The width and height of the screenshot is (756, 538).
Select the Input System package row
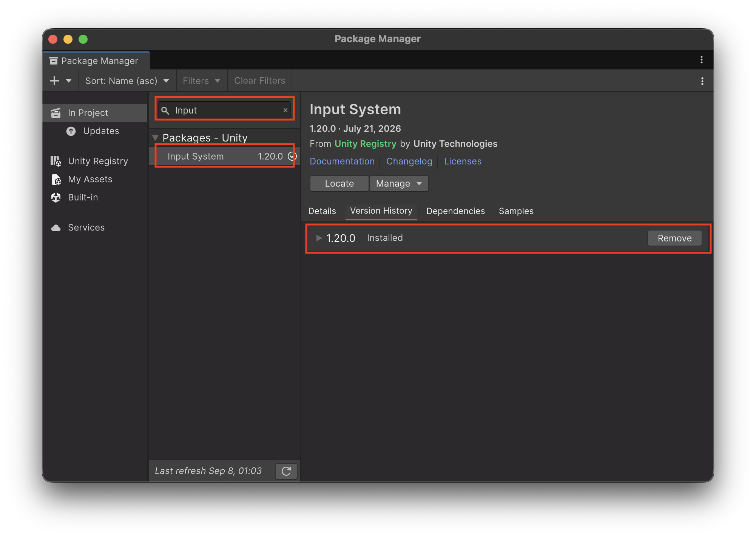(225, 156)
